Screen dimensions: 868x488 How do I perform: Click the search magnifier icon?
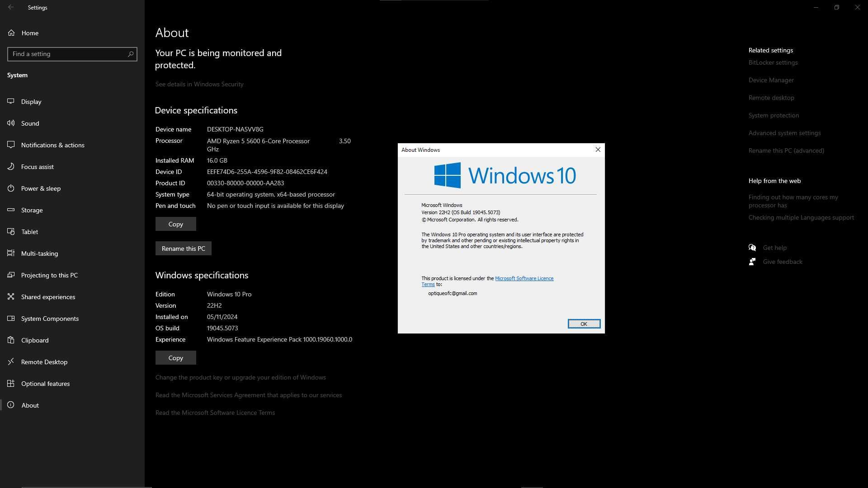[131, 54]
